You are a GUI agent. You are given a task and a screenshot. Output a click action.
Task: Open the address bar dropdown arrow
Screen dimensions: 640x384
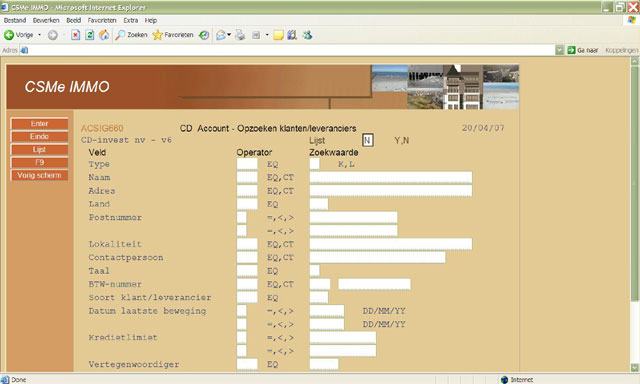(560, 50)
